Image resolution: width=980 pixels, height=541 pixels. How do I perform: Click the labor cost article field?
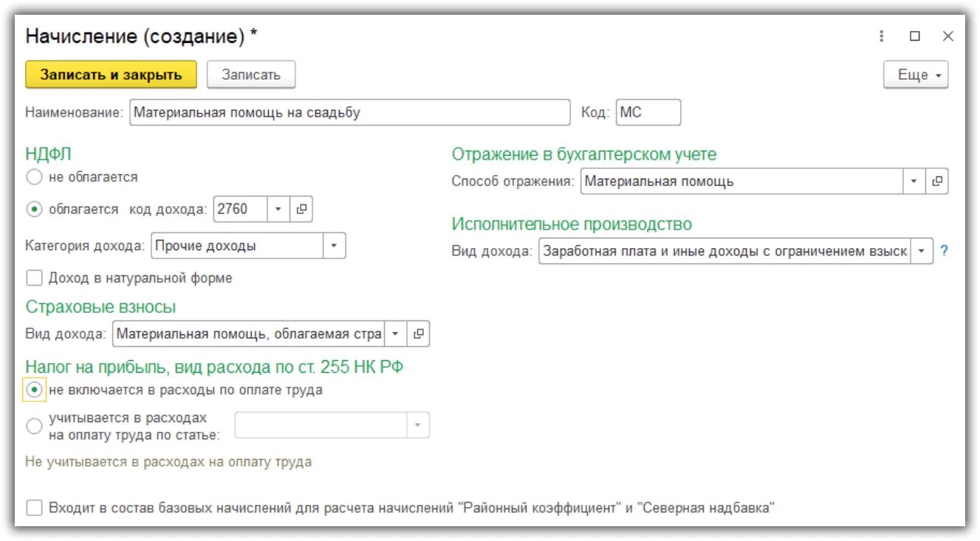click(321, 425)
